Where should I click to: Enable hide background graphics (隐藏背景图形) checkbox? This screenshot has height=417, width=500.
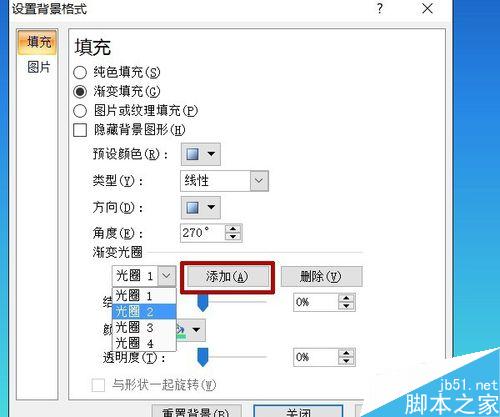80,130
